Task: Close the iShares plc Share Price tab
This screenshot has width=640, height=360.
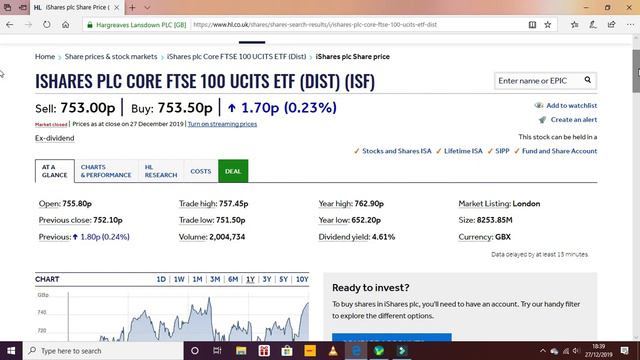Action: point(117,7)
